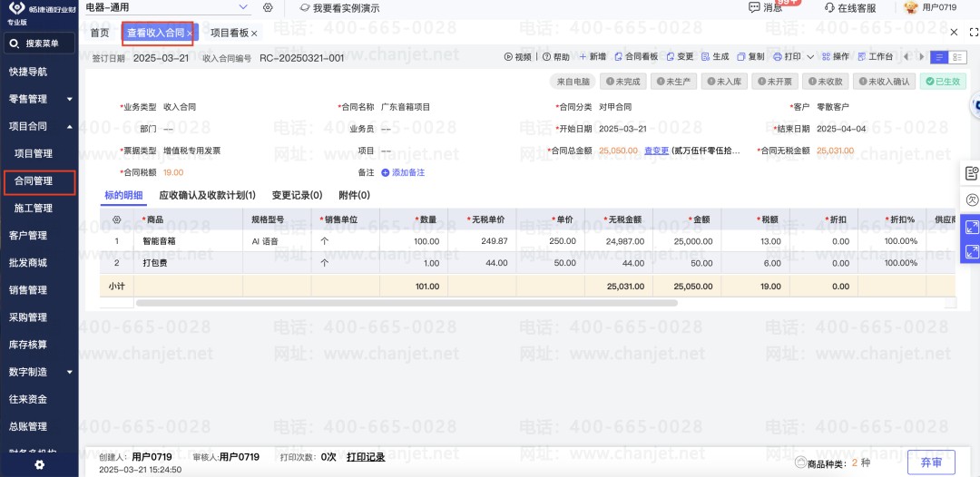This screenshot has width=980, height=477.
Task: Click the note list icon on right edge
Action: click(971, 173)
